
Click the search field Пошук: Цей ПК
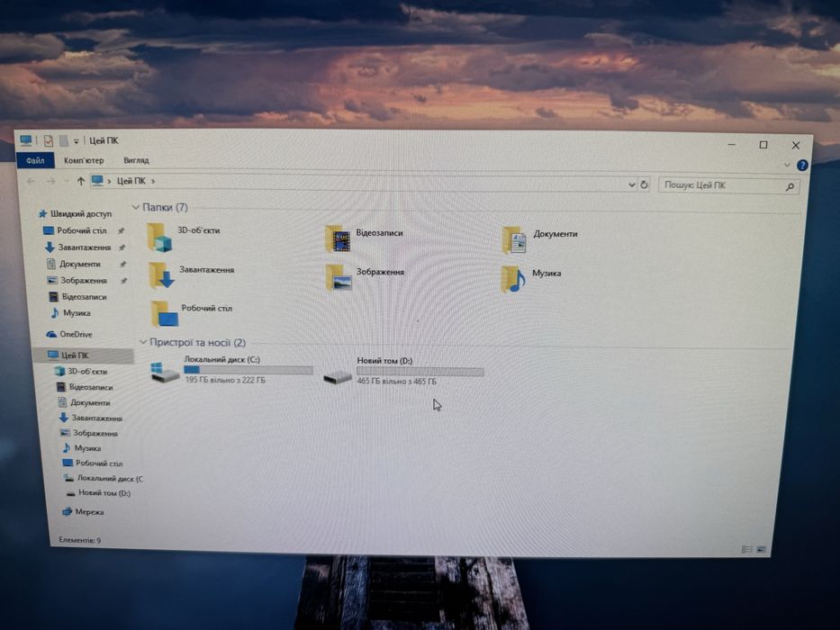coord(723,185)
